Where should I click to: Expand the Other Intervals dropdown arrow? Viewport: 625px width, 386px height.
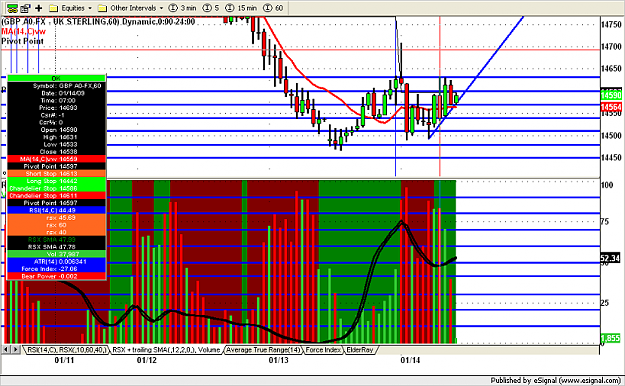pyautogui.click(x=161, y=8)
